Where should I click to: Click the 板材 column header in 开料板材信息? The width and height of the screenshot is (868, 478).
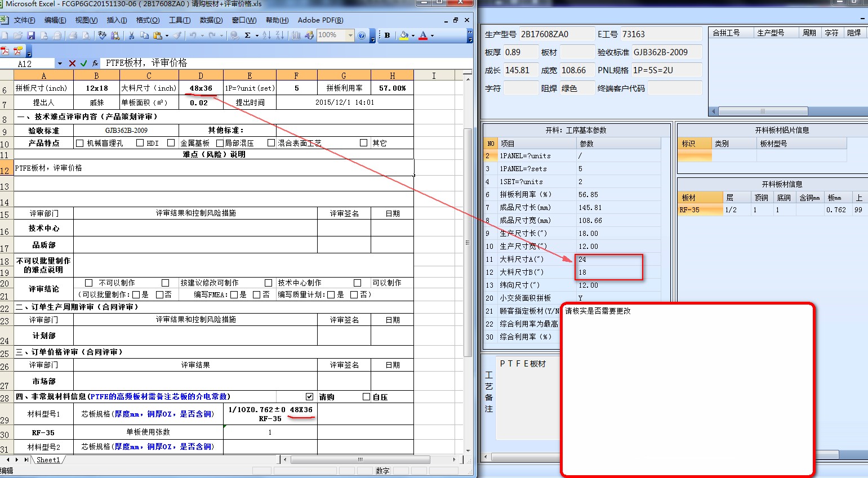pyautogui.click(x=701, y=198)
